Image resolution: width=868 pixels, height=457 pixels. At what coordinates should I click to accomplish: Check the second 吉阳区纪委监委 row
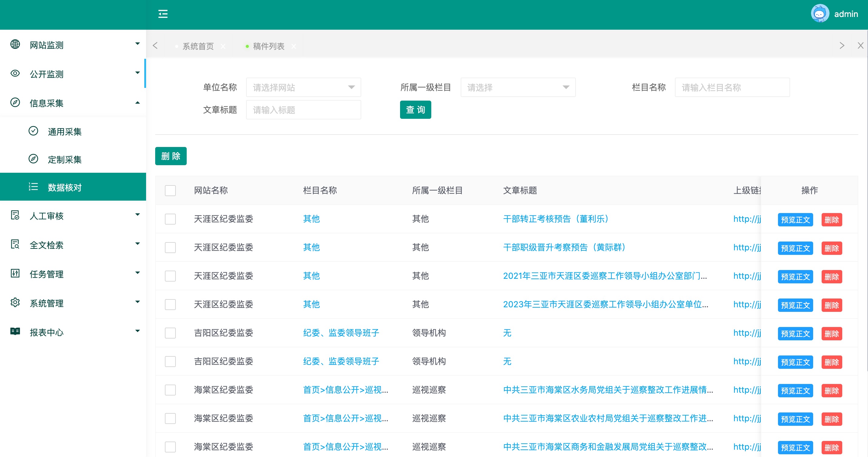pyautogui.click(x=170, y=362)
